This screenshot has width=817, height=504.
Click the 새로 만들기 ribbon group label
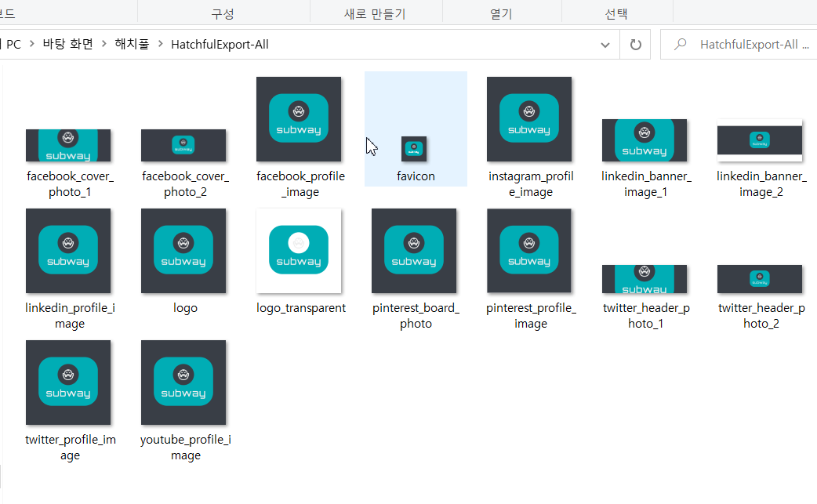(375, 14)
